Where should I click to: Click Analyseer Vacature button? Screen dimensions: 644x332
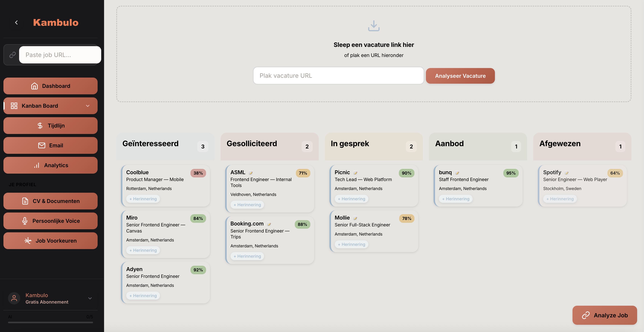pyautogui.click(x=460, y=76)
